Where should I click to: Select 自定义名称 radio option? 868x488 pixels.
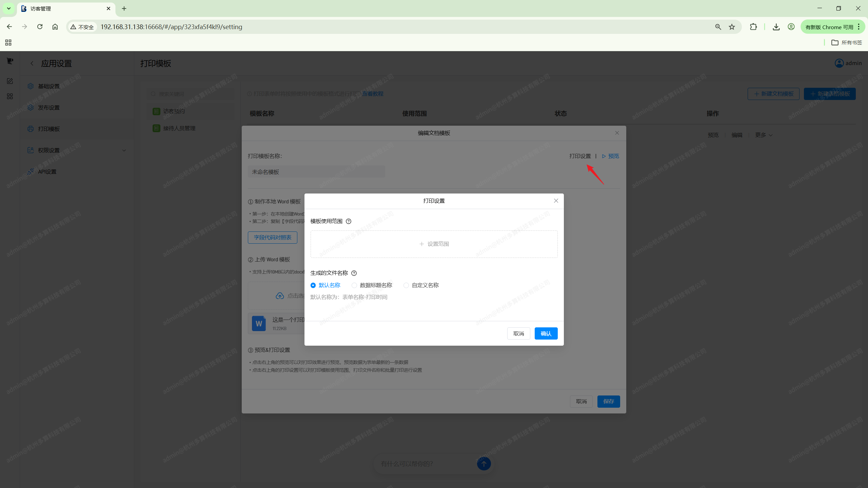pyautogui.click(x=406, y=285)
